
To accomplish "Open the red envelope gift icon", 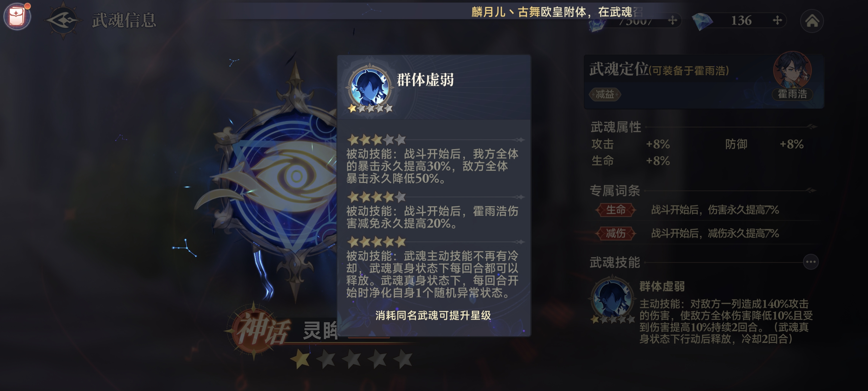I will (17, 17).
